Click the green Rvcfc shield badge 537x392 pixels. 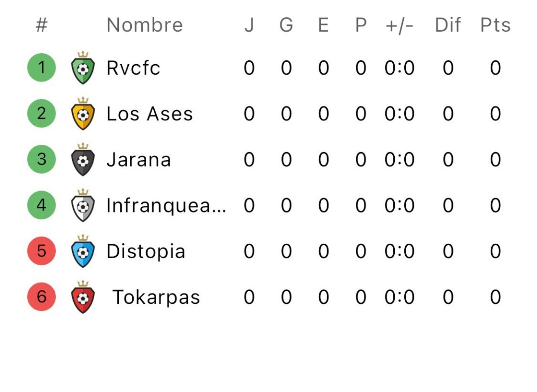pos(83,68)
